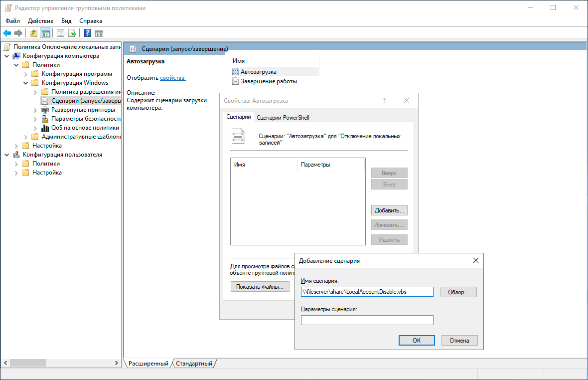Expand the Конфигурация программ node
588x380 pixels.
point(26,74)
